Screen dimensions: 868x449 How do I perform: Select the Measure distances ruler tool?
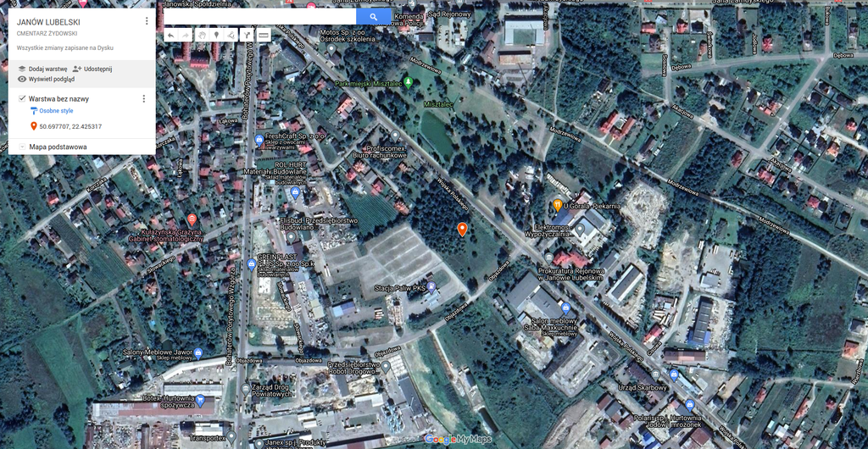[x=264, y=35]
